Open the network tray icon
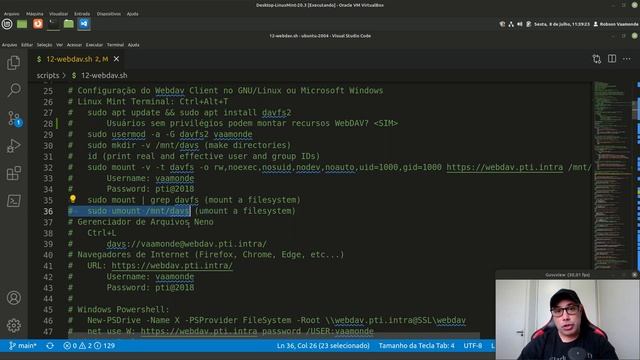This screenshot has height=360, width=640. coord(511,24)
